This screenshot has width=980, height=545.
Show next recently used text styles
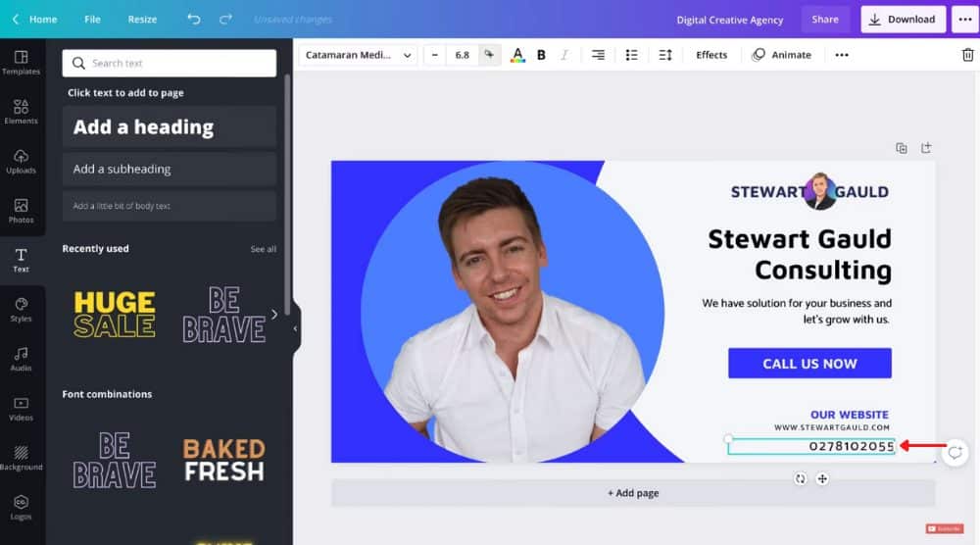coord(273,315)
